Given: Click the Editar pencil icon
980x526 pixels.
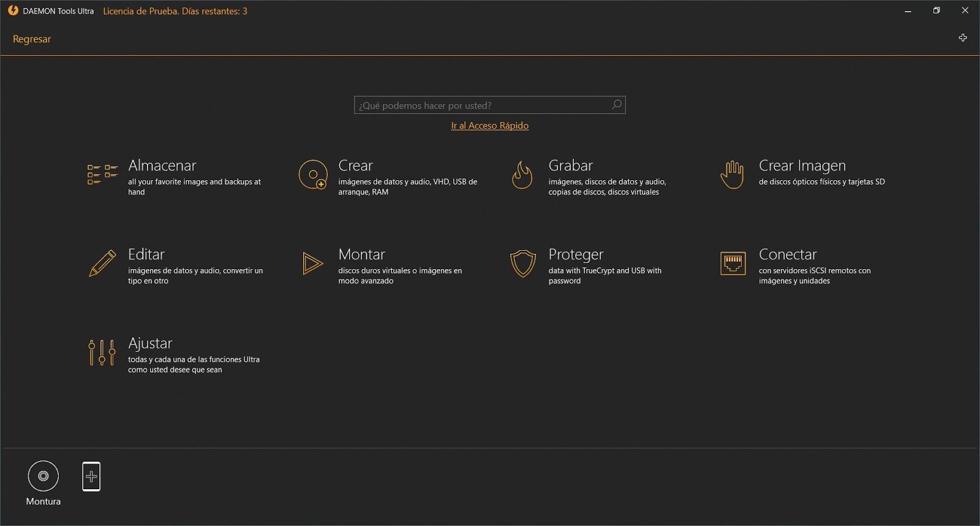Looking at the screenshot, I should point(102,264).
